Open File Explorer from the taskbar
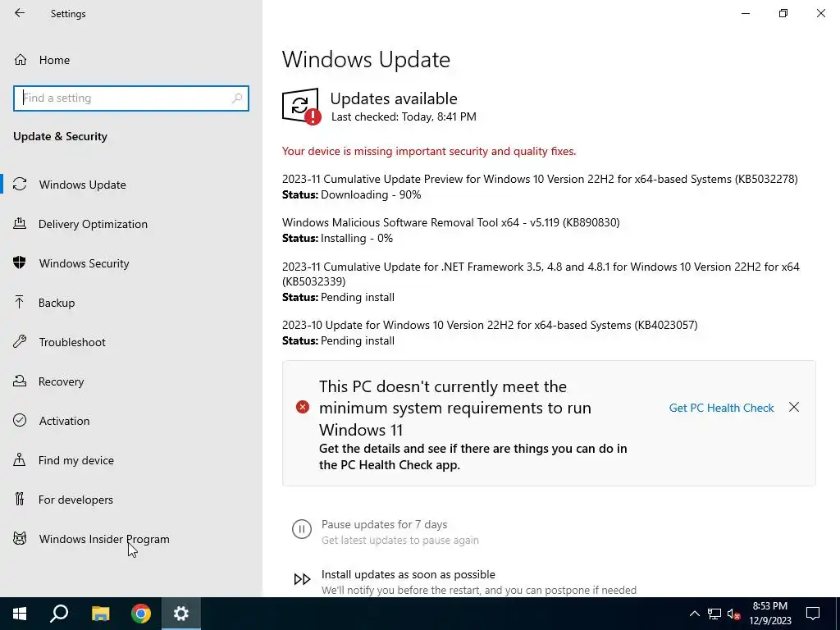 click(x=100, y=614)
